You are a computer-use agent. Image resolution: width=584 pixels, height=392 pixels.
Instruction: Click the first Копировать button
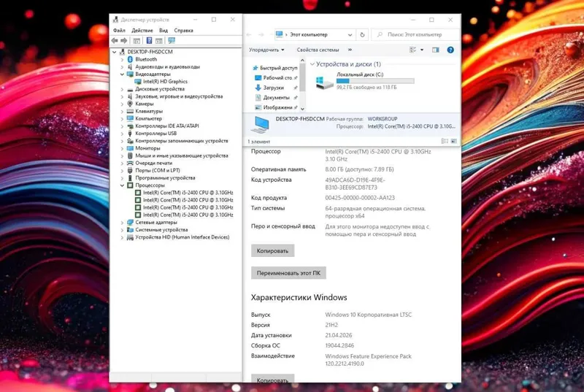(272, 251)
